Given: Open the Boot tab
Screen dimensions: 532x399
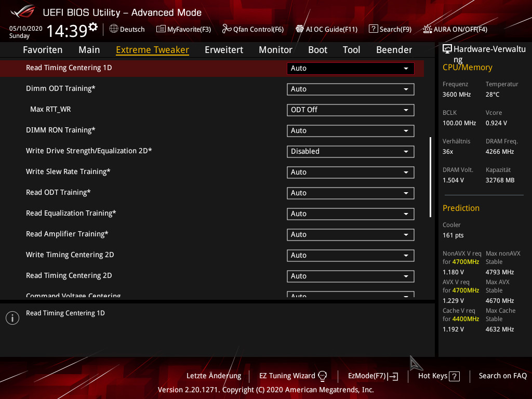Looking at the screenshot, I should (317, 50).
